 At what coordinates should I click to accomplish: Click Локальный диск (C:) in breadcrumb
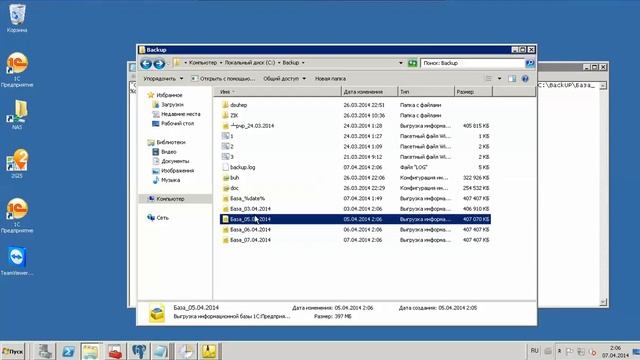click(250, 63)
